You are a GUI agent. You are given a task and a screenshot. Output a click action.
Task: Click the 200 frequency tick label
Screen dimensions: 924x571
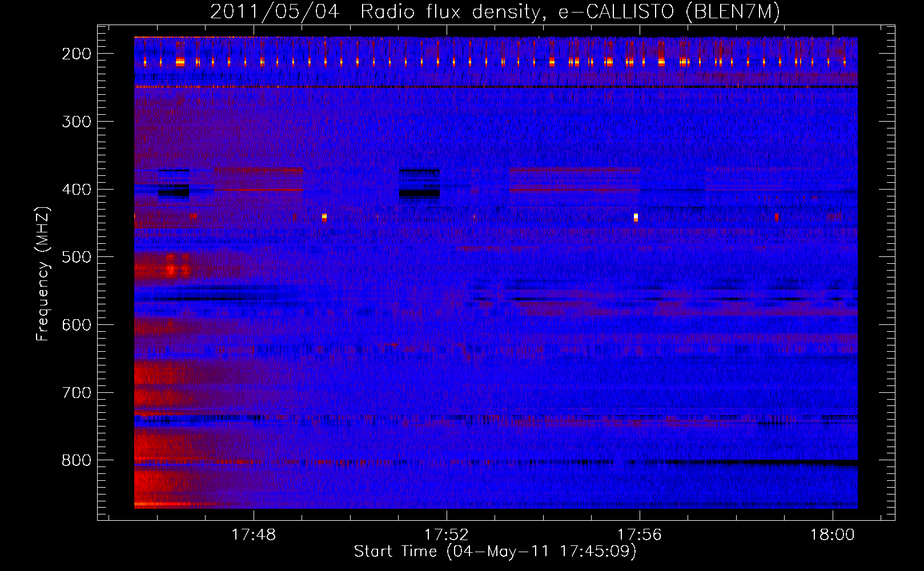pos(77,54)
